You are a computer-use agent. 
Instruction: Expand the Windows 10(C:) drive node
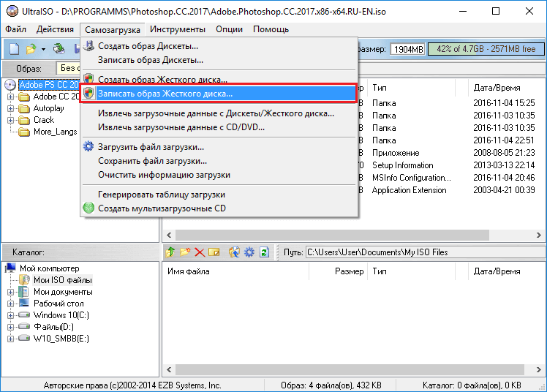(10, 315)
